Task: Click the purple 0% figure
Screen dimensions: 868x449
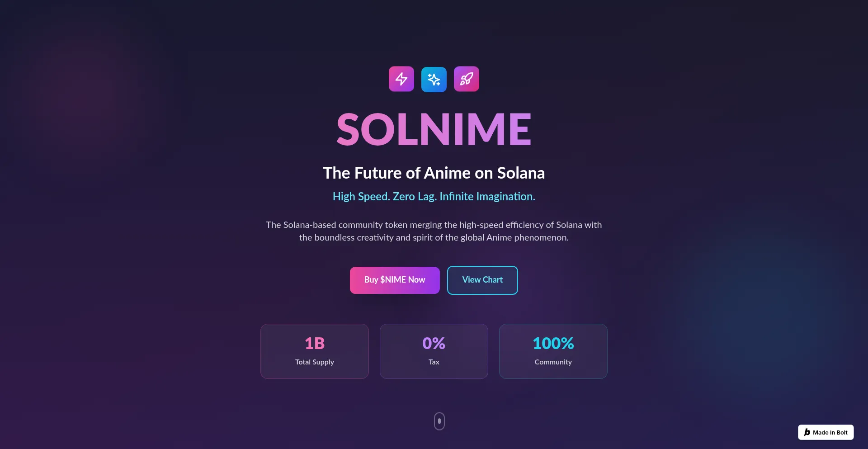Action: coord(434,344)
